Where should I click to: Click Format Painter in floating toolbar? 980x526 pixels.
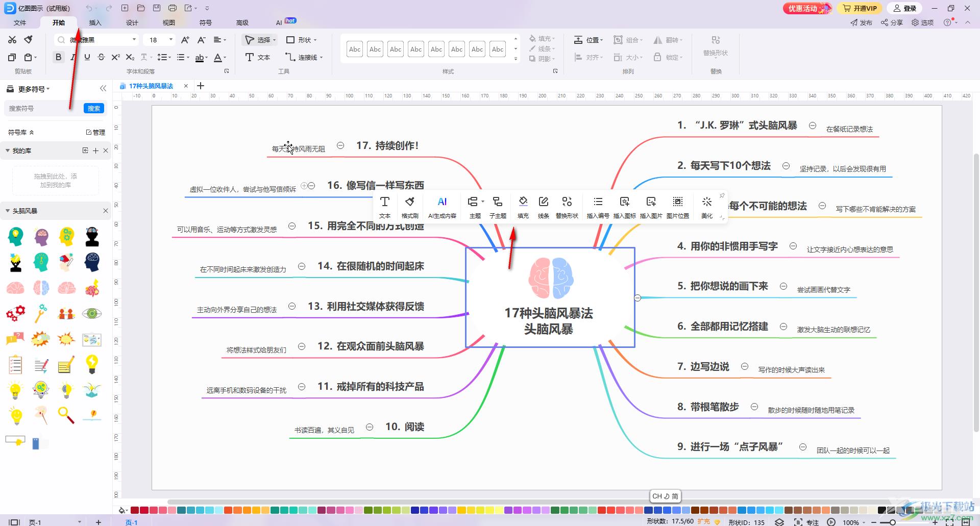[410, 207]
